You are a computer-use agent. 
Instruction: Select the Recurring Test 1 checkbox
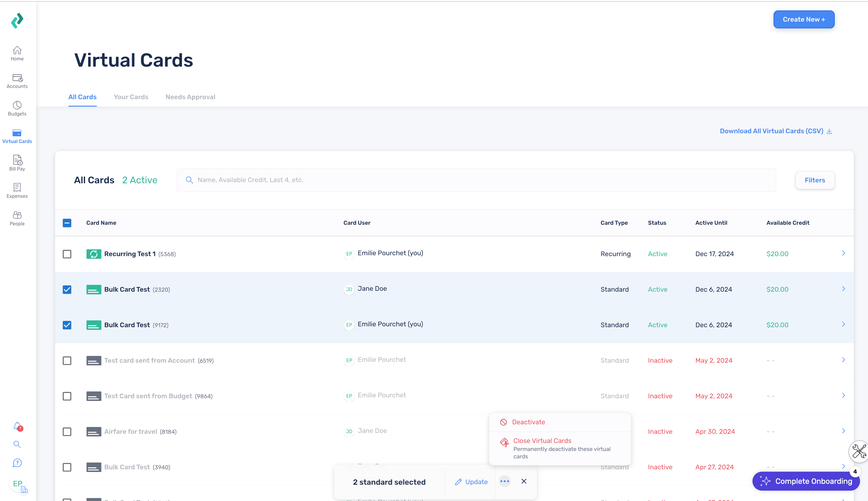67,254
